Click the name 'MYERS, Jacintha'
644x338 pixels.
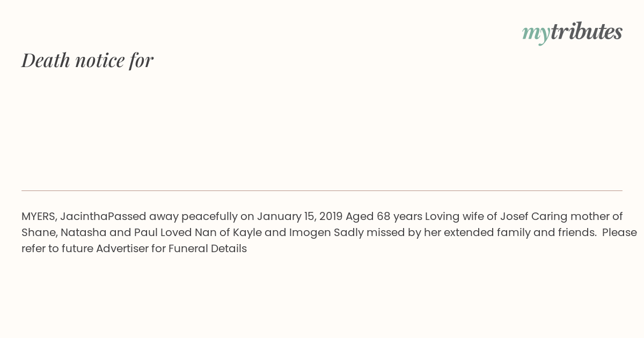coord(64,217)
